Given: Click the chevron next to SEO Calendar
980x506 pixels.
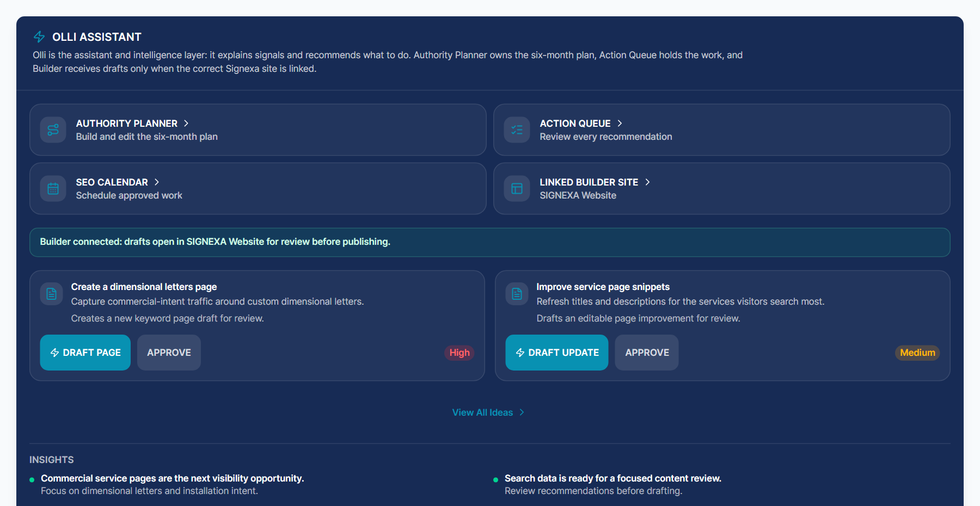Looking at the screenshot, I should click(157, 182).
